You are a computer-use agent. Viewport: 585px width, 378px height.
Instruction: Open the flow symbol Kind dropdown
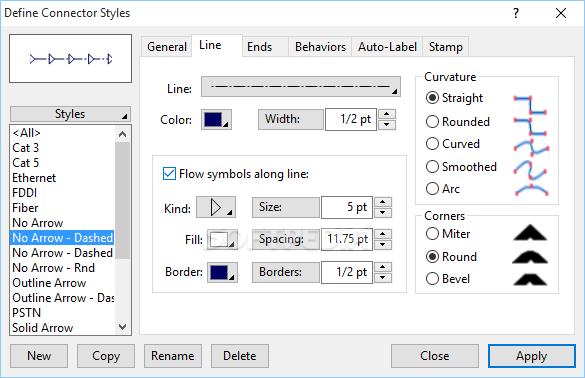pos(216,207)
